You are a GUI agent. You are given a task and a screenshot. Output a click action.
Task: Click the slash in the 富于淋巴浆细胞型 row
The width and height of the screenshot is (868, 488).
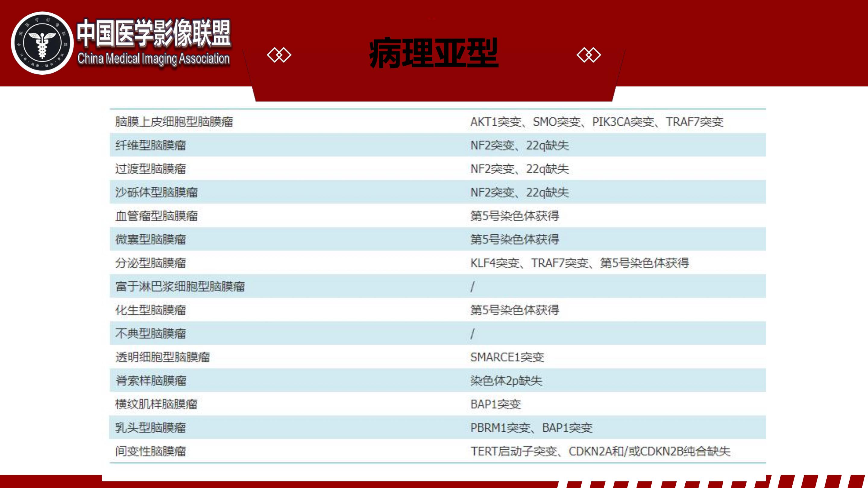472,286
